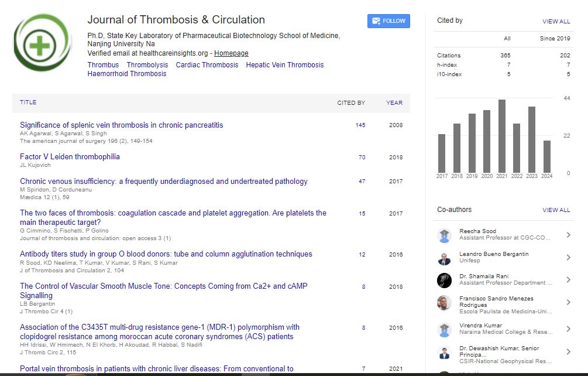The width and height of the screenshot is (588, 376).
Task: View all in Cited by section
Action: pos(556,22)
